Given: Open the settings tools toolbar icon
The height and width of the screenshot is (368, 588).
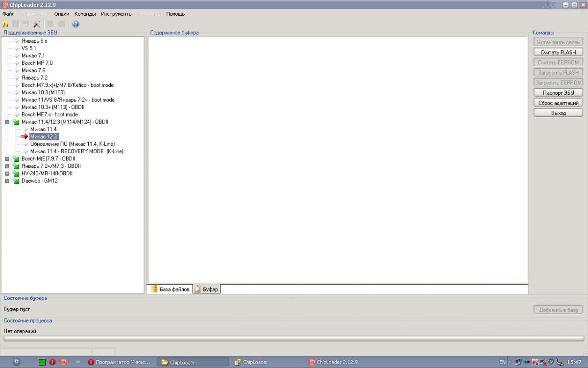Looking at the screenshot, I should point(36,24).
